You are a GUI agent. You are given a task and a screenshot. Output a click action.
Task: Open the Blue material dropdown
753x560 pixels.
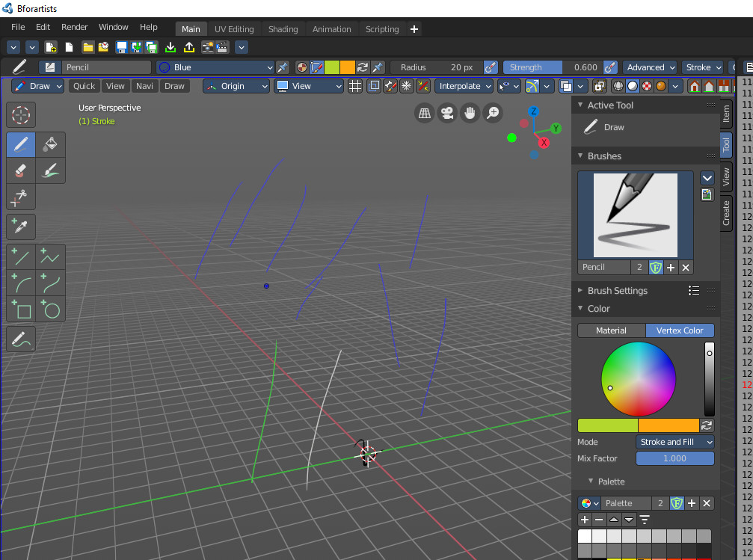(215, 67)
